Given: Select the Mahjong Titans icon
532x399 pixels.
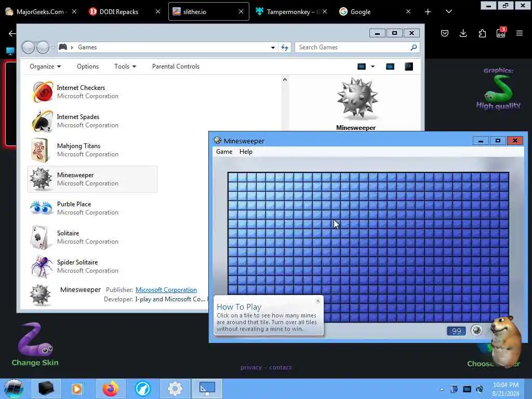Looking at the screenshot, I should pos(40,150).
